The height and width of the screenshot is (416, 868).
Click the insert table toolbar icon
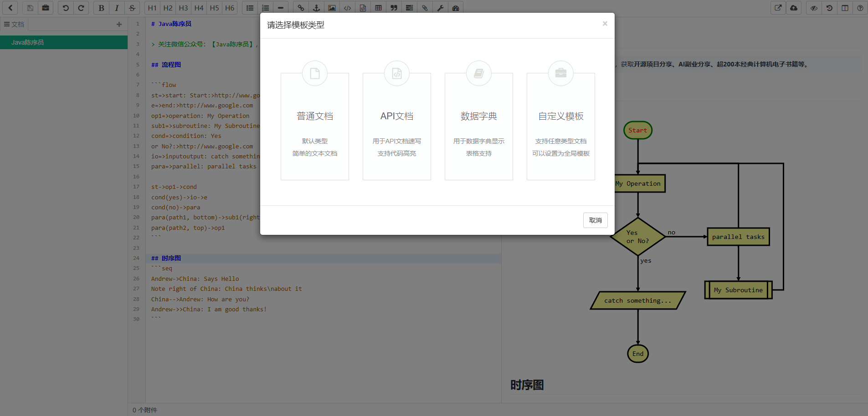tap(378, 8)
